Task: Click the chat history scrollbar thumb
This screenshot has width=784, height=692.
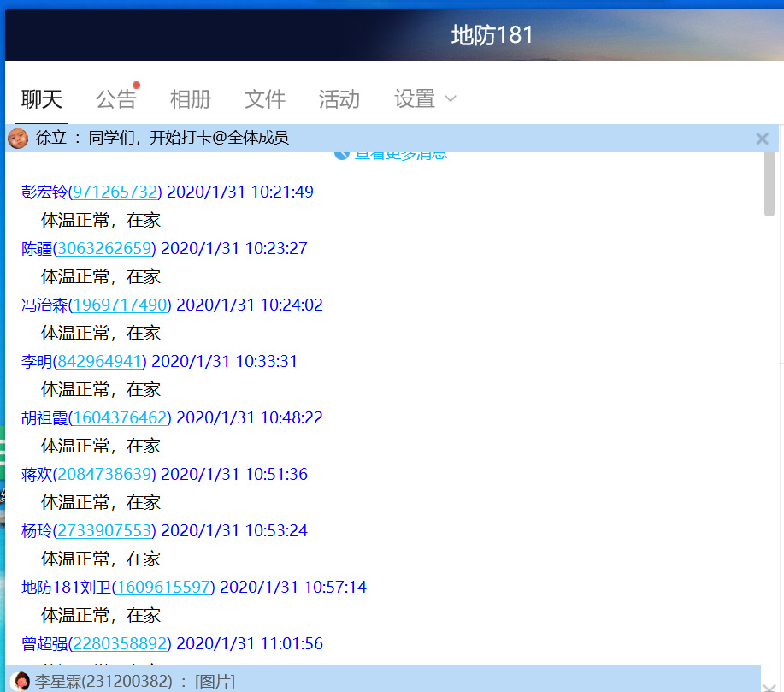Action: pyautogui.click(x=769, y=184)
